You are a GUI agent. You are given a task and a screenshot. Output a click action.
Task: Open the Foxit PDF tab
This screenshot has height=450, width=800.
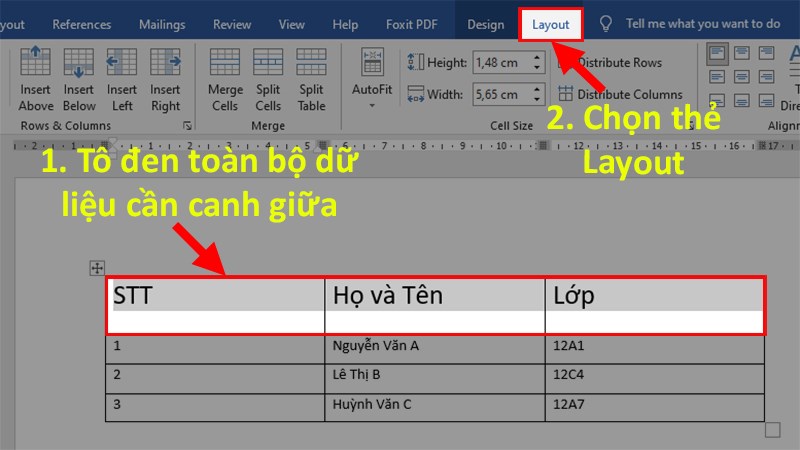[412, 24]
